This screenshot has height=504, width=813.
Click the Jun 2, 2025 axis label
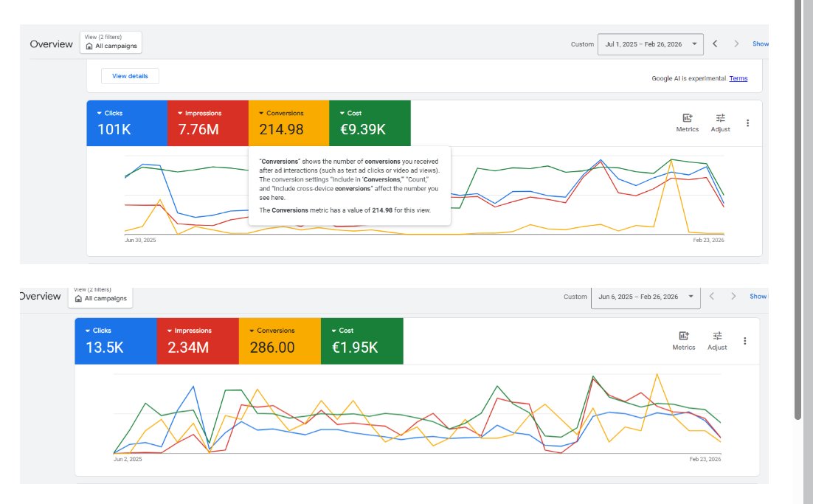tap(128, 459)
